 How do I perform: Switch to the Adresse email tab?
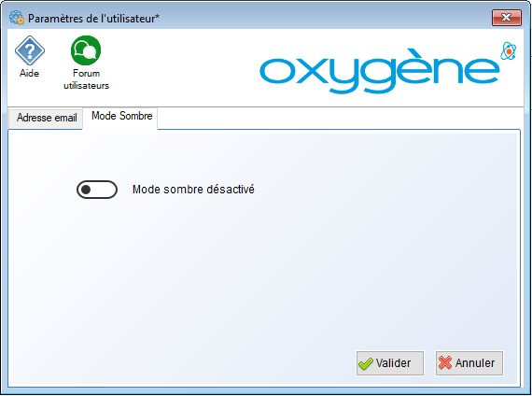[x=46, y=118]
